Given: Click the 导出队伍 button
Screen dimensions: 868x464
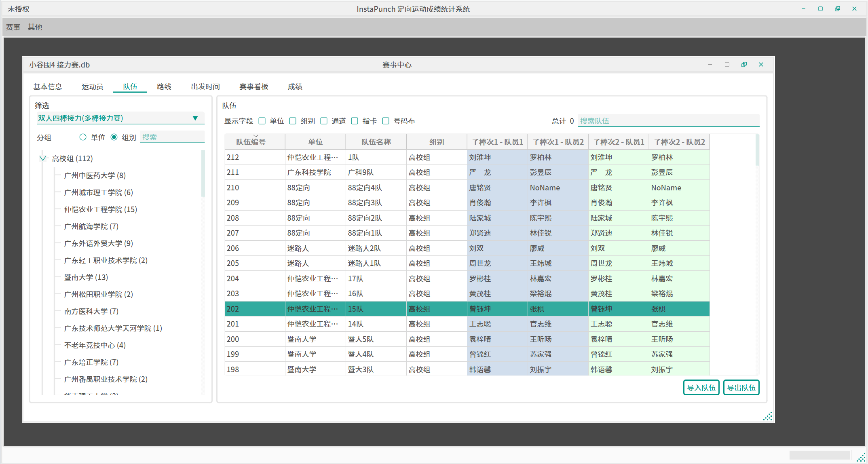Looking at the screenshot, I should click(741, 388).
